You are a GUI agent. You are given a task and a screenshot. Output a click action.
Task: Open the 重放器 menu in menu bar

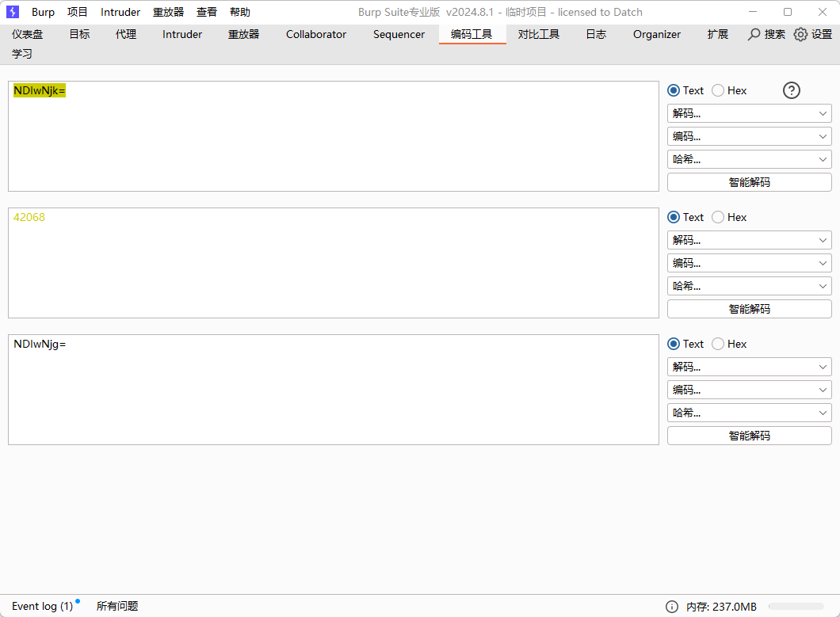(168, 12)
